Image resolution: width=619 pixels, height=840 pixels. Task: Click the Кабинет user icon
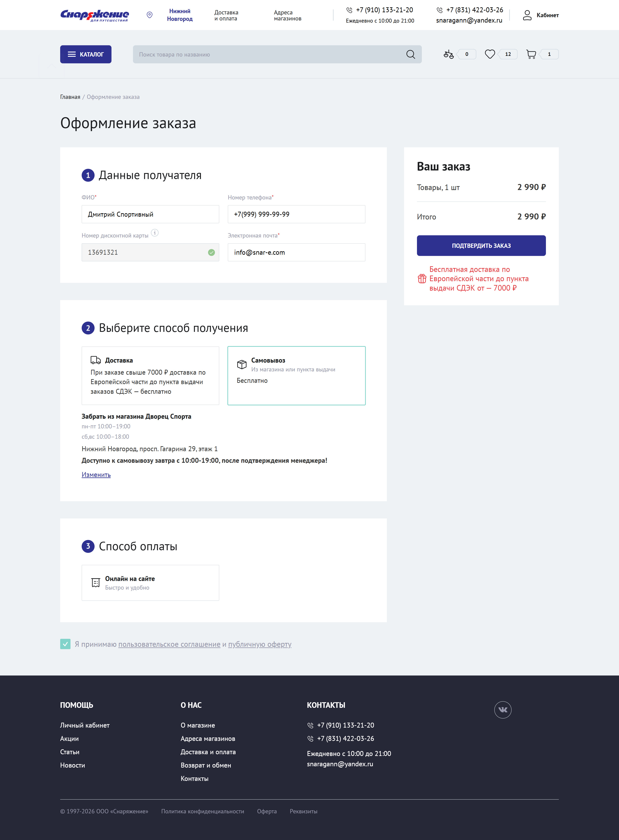(x=527, y=15)
